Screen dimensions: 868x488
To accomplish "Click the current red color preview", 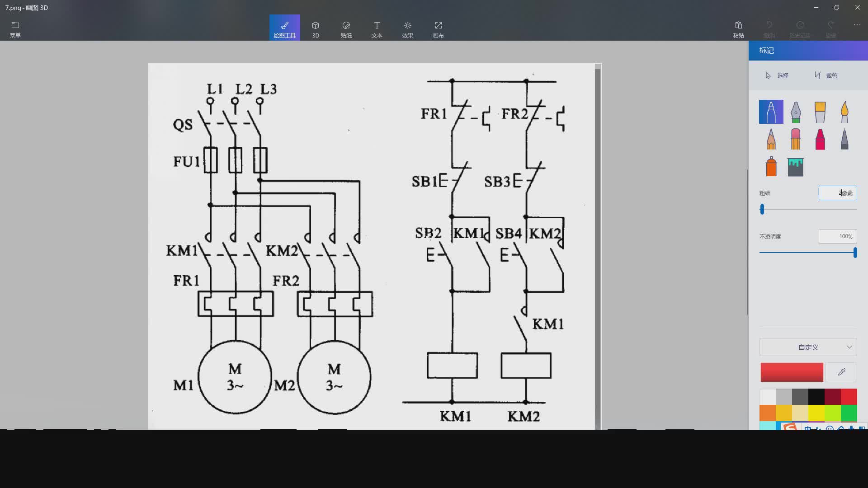I will [x=792, y=372].
